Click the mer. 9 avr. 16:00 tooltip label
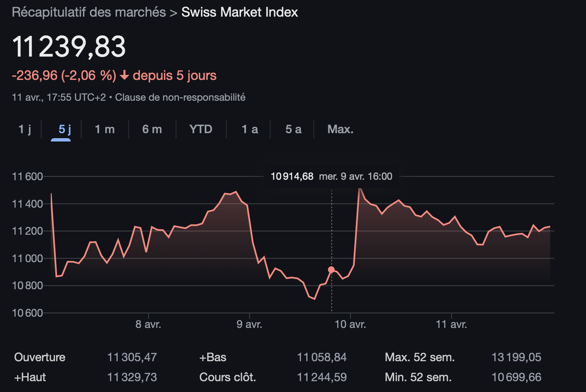Image resolution: width=586 pixels, height=392 pixels. point(356,176)
